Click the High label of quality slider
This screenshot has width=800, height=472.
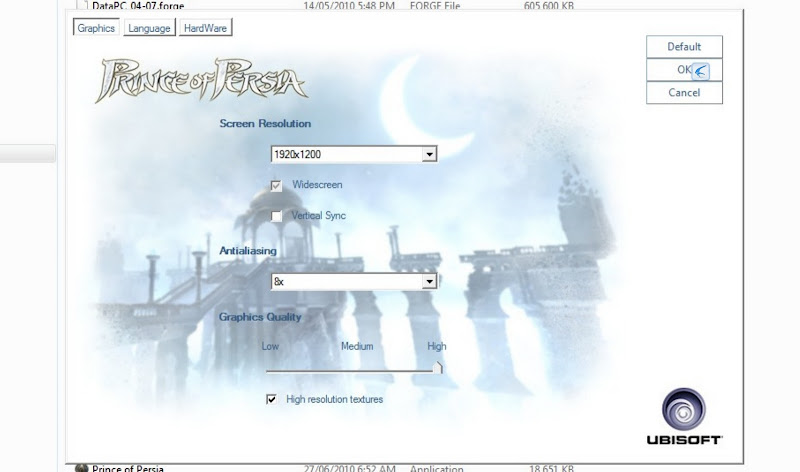tap(436, 346)
